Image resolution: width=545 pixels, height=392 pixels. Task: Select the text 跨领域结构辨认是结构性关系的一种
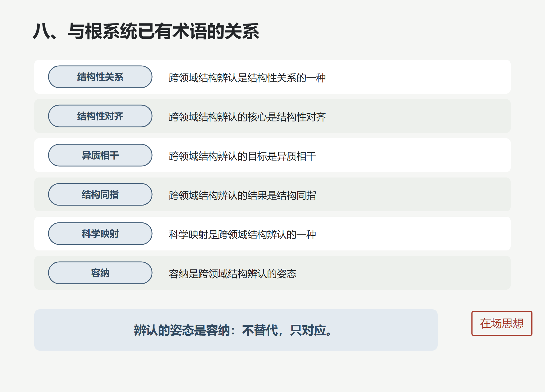click(247, 78)
